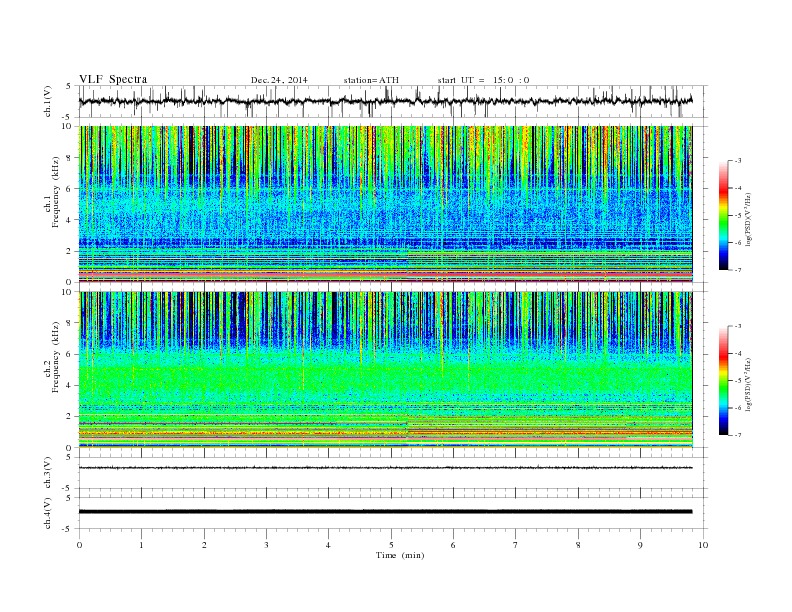
Task: Select the "ch.4(V)" axis label
Action: (48, 513)
